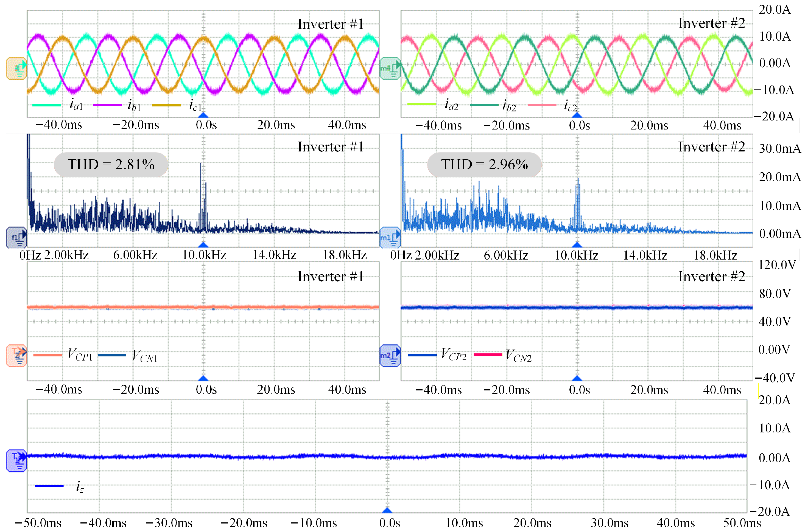Click the cyan ia1 legend line
Image resolution: width=805 pixels, height=532 pixels.
coord(46,105)
